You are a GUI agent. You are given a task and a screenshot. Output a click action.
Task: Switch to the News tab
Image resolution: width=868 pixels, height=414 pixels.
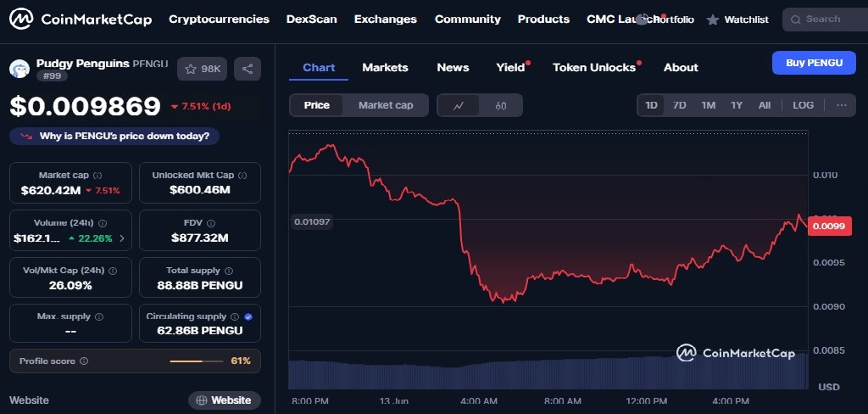point(453,68)
